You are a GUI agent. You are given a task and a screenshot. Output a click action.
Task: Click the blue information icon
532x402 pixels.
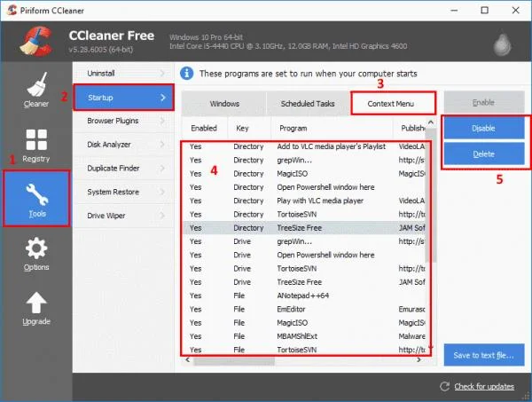tap(186, 74)
